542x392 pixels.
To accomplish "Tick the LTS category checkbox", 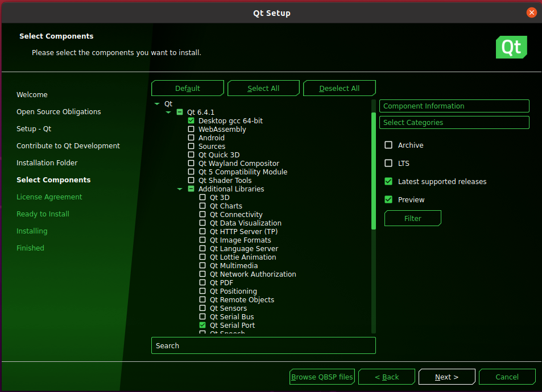I will tap(388, 163).
